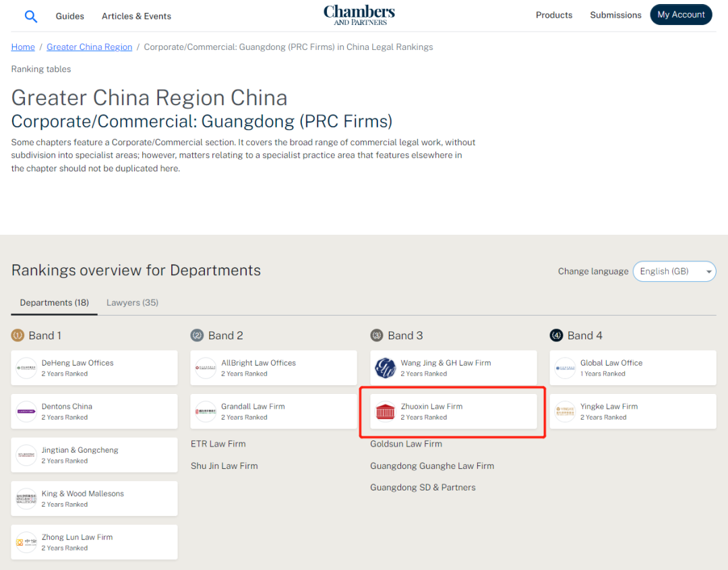Open ETR Law Firm link
728x570 pixels.
(x=218, y=444)
